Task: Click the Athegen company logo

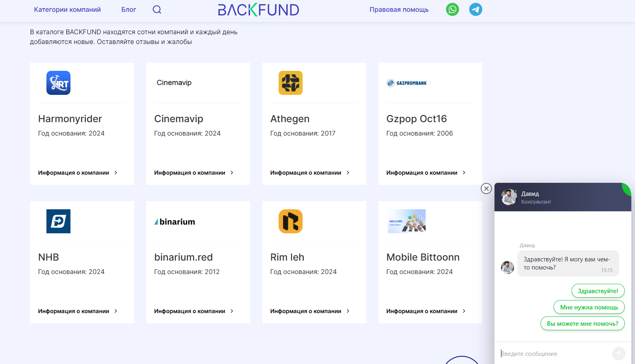Action: [x=290, y=83]
